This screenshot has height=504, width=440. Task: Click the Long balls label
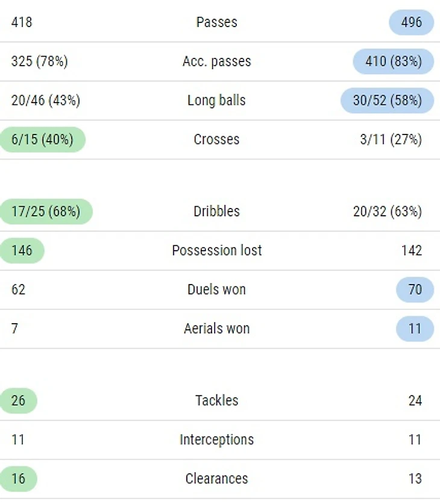(217, 101)
